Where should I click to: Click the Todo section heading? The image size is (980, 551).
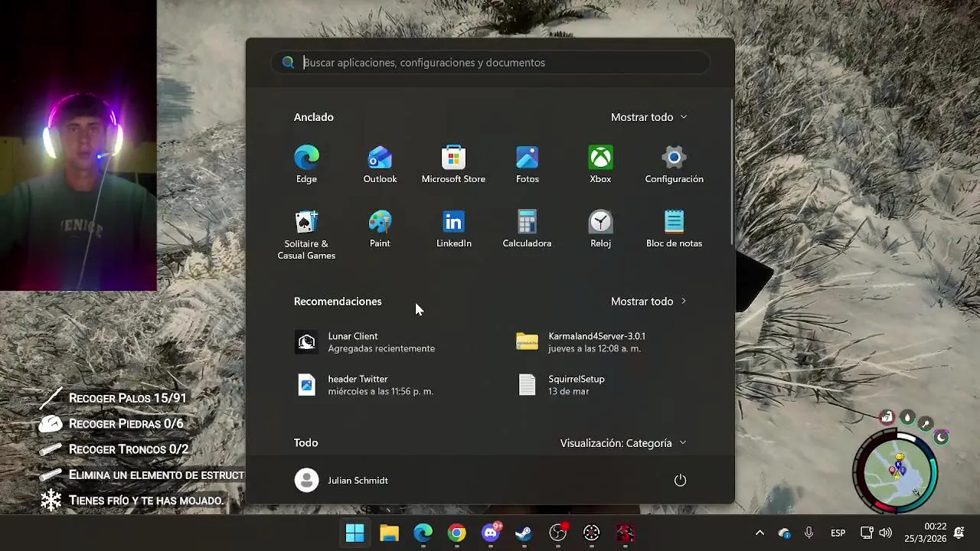(x=305, y=443)
